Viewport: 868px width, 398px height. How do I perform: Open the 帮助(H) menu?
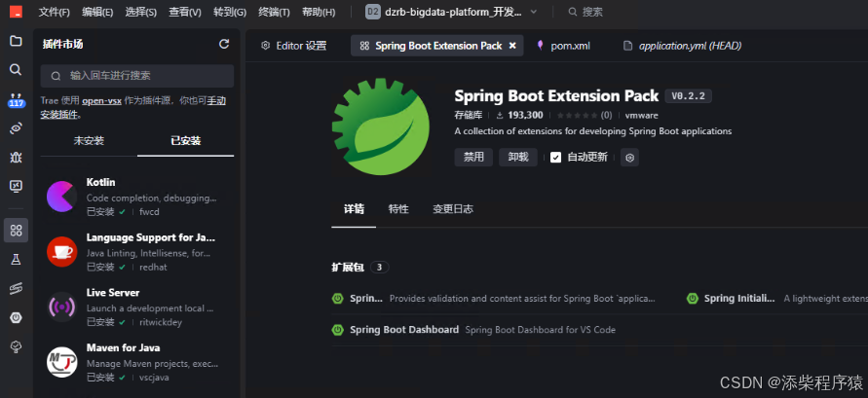tap(319, 12)
